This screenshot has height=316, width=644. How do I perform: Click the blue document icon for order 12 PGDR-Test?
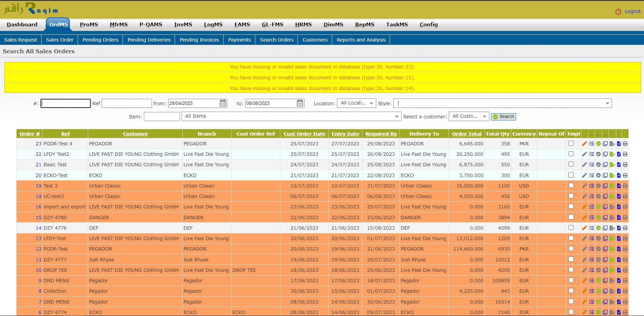[619, 249]
